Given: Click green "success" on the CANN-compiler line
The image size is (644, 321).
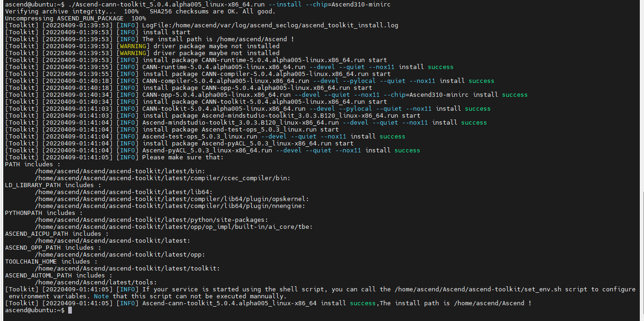Looking at the screenshot, I should click(x=481, y=81).
